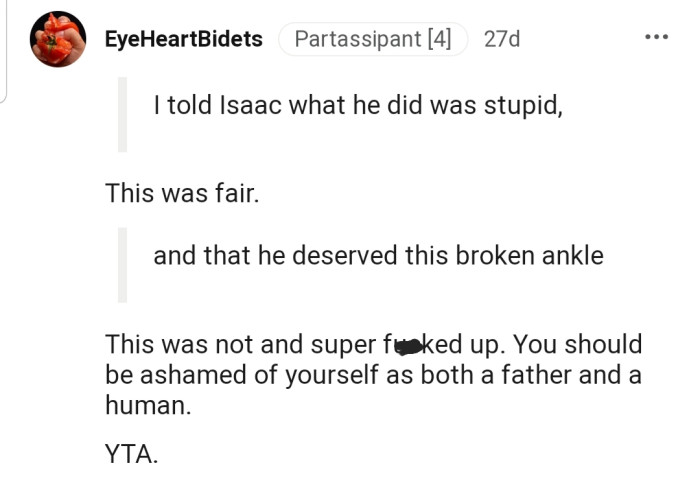
Task: Click the Partassipant [4] flair badge
Action: click(x=373, y=39)
